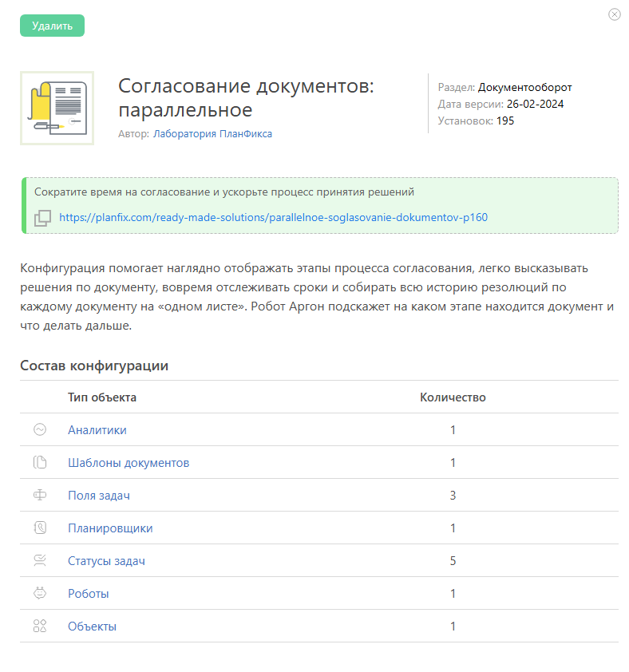Close the configuration details dialog
The image size is (629, 672).
(614, 14)
